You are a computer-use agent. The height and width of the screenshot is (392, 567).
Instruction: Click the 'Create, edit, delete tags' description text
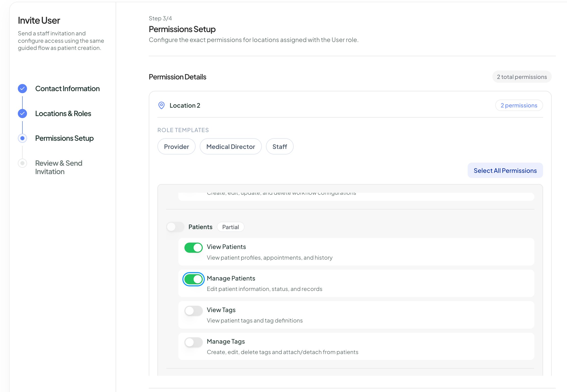coord(282,352)
